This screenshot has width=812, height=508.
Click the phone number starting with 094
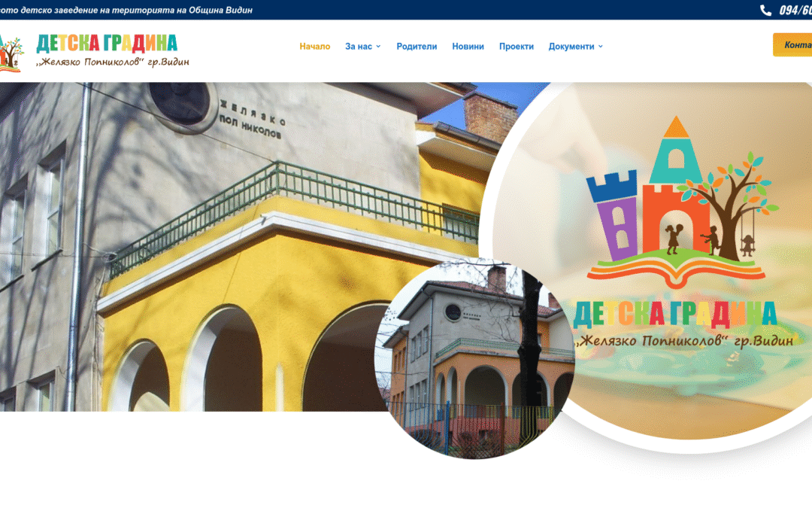(x=795, y=11)
